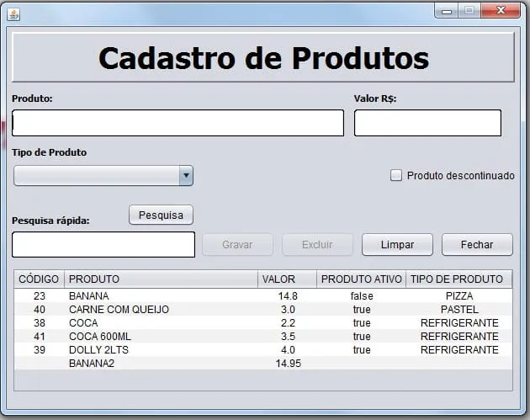Close the window with red X
530x420 pixels.
[x=504, y=10]
